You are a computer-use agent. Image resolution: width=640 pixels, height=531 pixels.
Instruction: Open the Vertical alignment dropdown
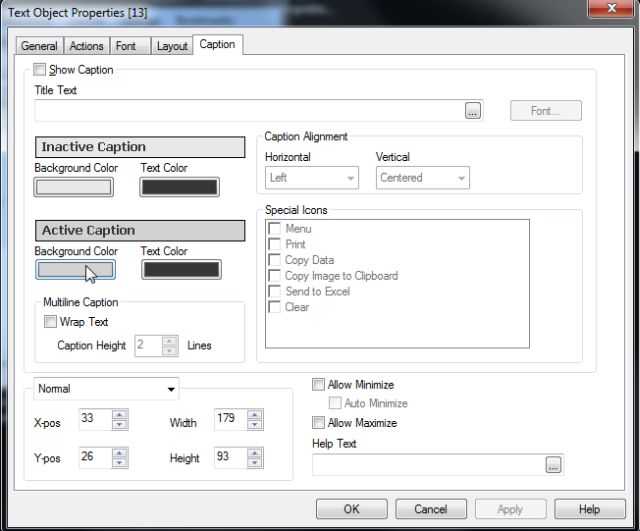422,178
